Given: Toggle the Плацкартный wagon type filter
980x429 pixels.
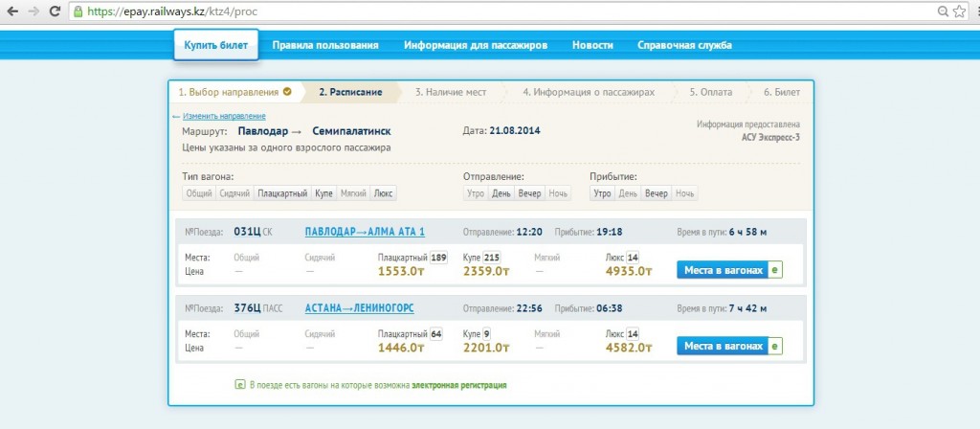Looking at the screenshot, I should 282,193.
